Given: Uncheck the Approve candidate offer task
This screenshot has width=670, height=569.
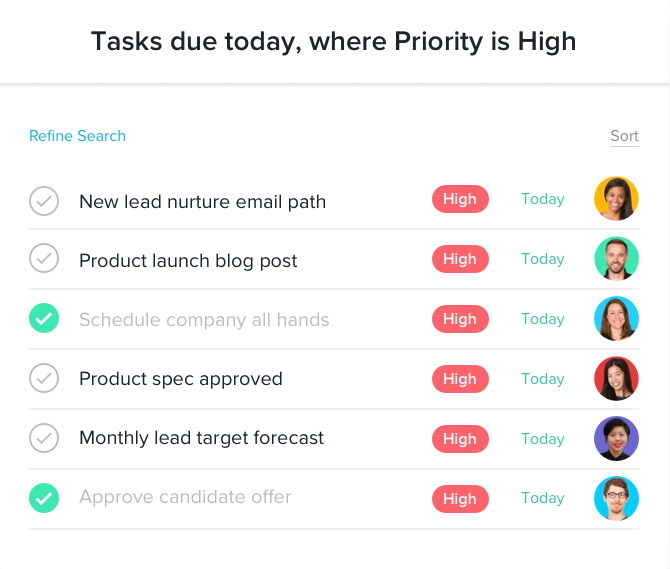Looking at the screenshot, I should click(x=44, y=498).
